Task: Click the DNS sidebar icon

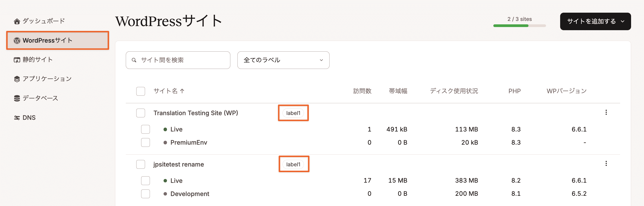Action: (17, 118)
